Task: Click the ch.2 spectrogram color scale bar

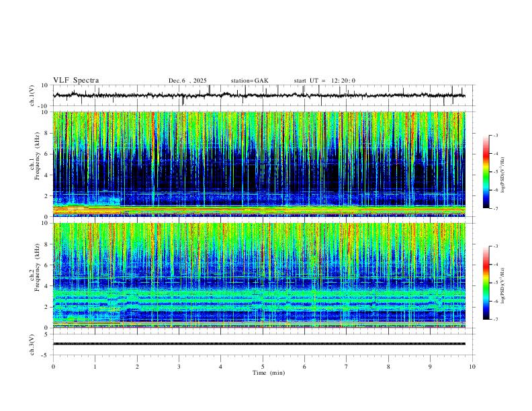Action: pos(486,283)
